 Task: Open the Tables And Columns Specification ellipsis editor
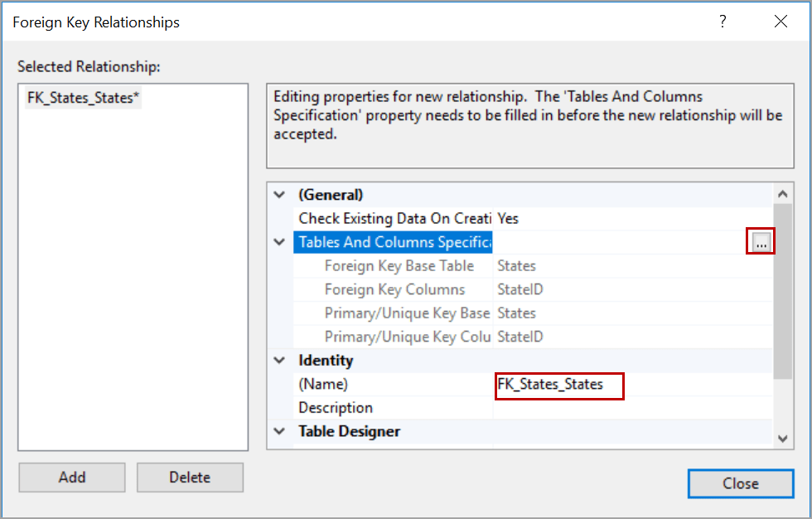coord(760,240)
